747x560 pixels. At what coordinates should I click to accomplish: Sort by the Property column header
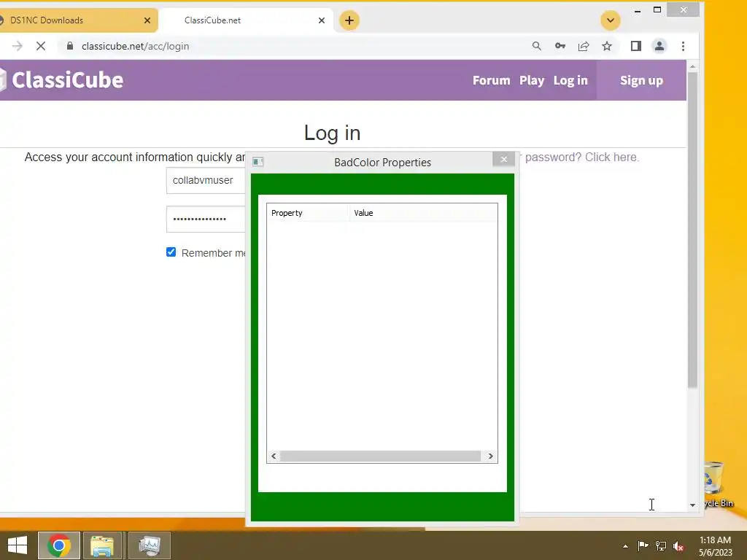[x=308, y=213]
